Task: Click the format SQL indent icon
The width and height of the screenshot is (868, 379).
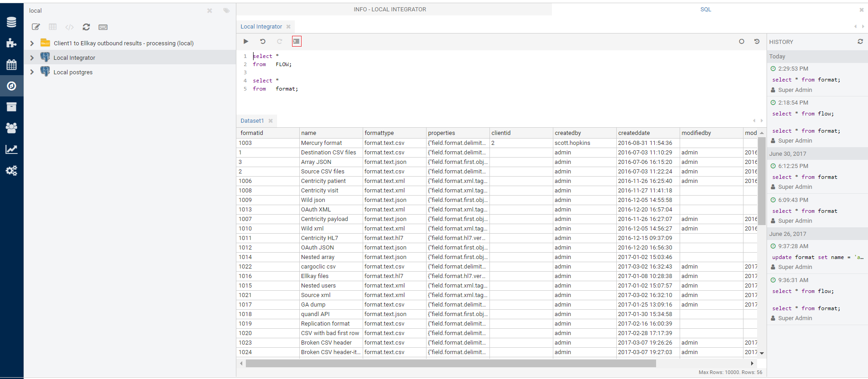Action: pyautogui.click(x=297, y=41)
